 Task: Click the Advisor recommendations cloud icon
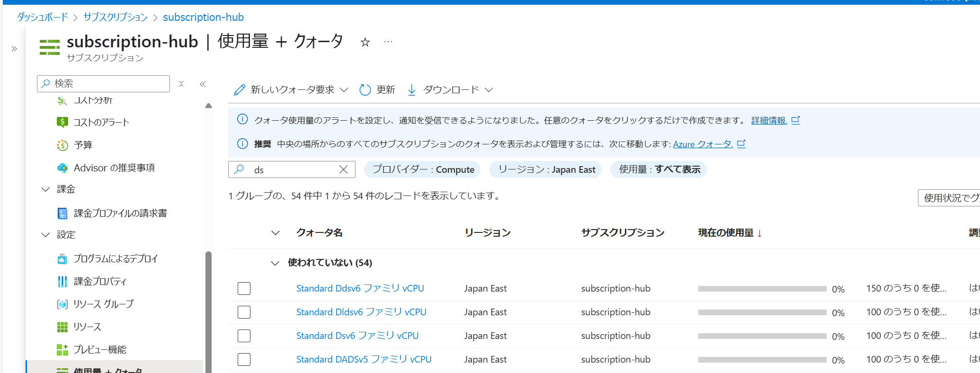pyautogui.click(x=62, y=168)
